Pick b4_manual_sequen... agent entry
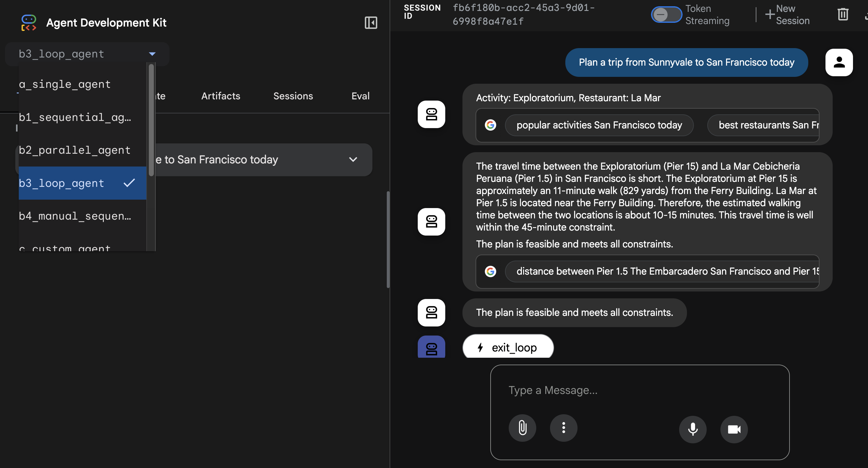The width and height of the screenshot is (868, 468). tap(75, 216)
